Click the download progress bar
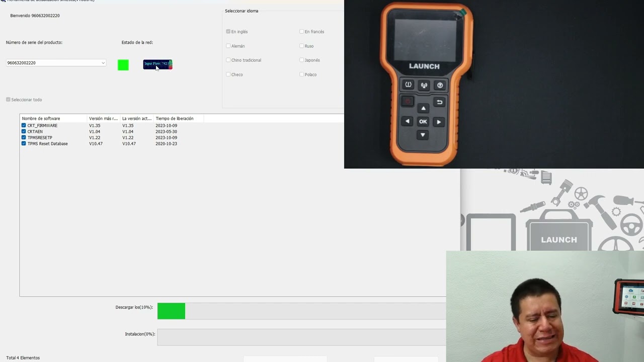This screenshot has width=644, height=362. tap(301, 311)
